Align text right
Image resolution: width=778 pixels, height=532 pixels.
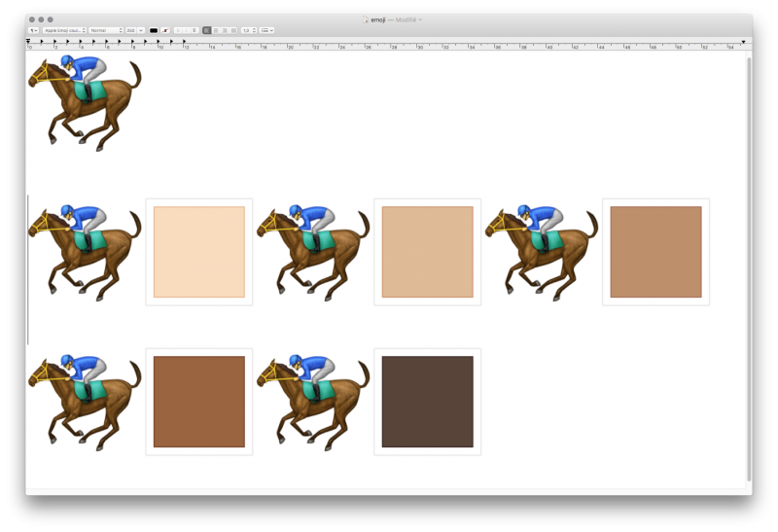[x=225, y=30]
